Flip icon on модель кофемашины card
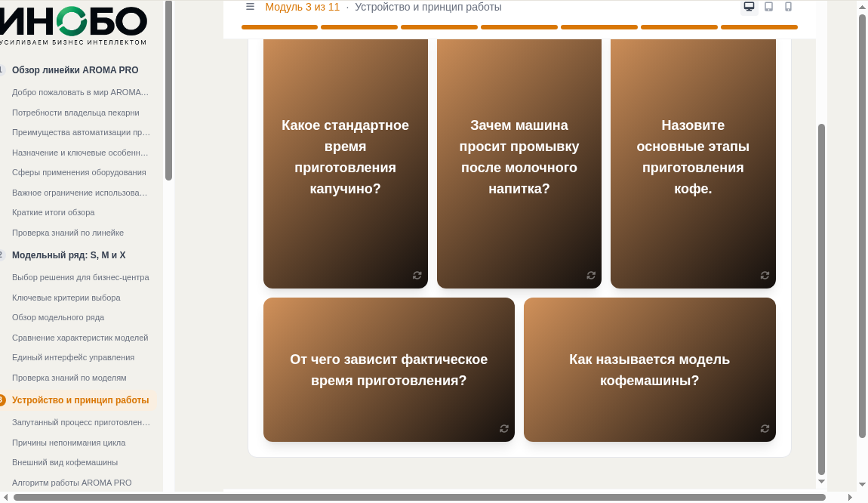Viewport: 868px width, 503px height. click(x=765, y=429)
